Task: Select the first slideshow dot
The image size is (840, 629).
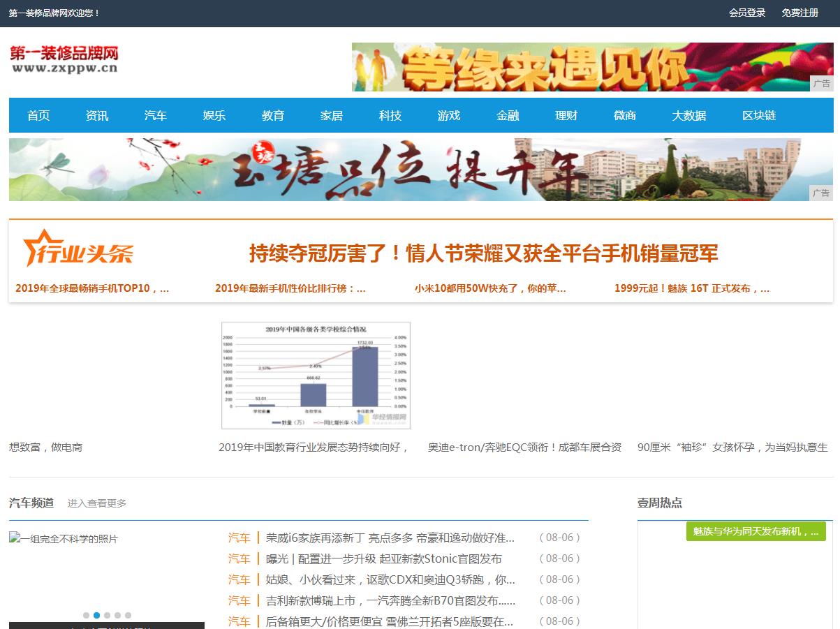Action: pos(86,616)
